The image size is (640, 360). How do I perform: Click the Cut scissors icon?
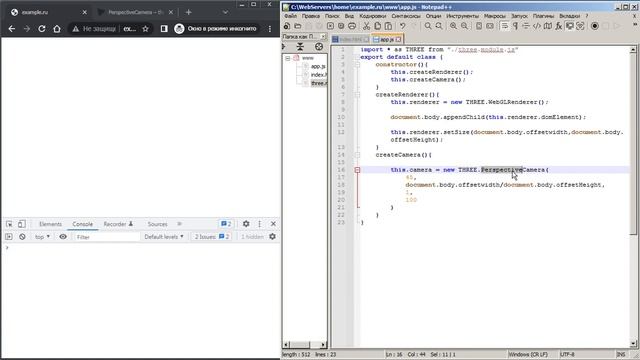[366, 26]
